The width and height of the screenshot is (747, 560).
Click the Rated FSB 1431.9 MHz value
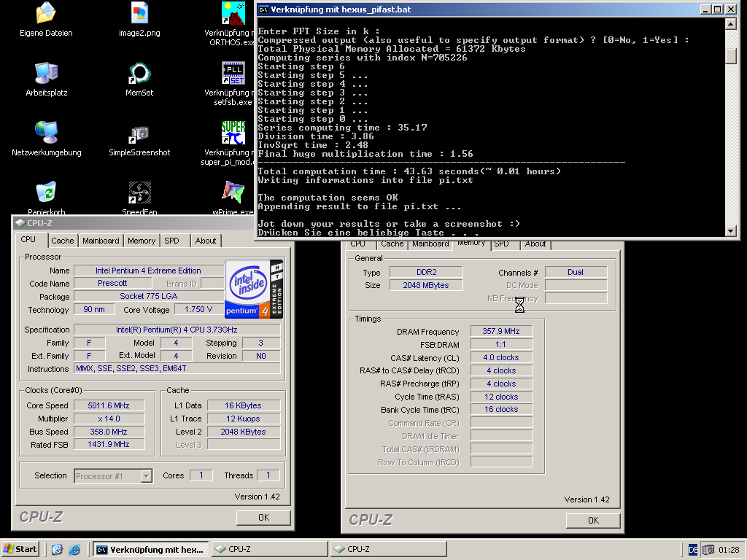[x=109, y=444]
